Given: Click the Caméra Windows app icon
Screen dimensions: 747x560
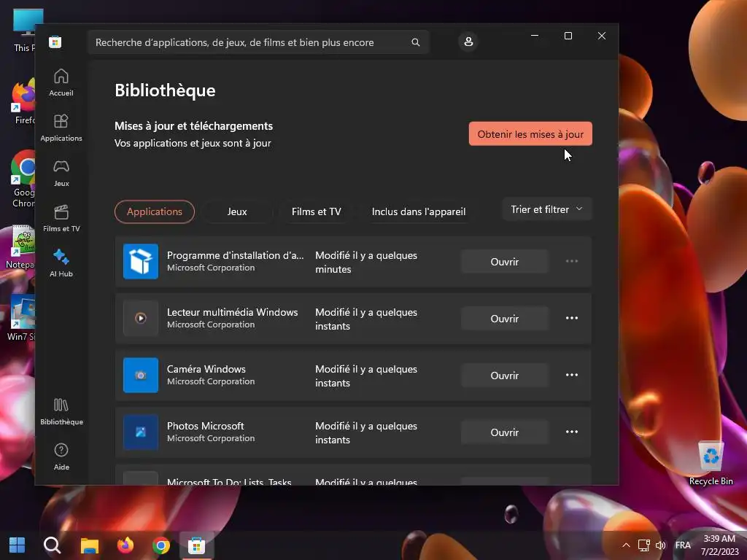Looking at the screenshot, I should [x=141, y=376].
